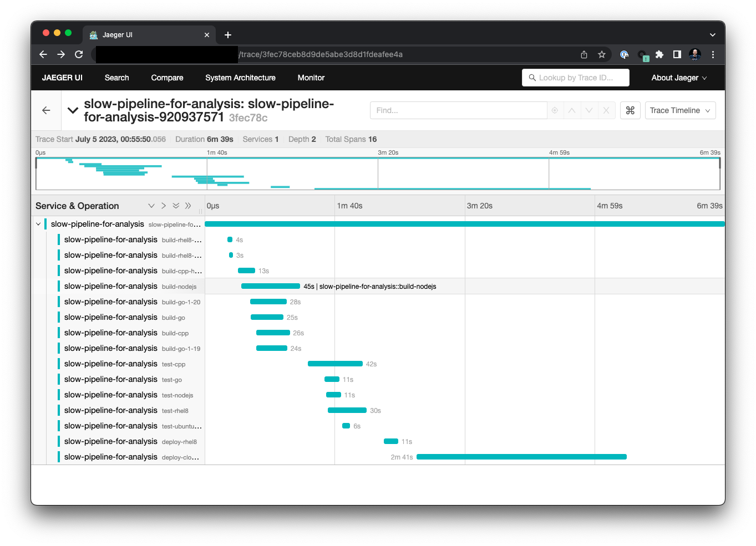Click the 13s build-cpp-h span bar
Viewport: 756px width, 546px height.
pyautogui.click(x=246, y=271)
